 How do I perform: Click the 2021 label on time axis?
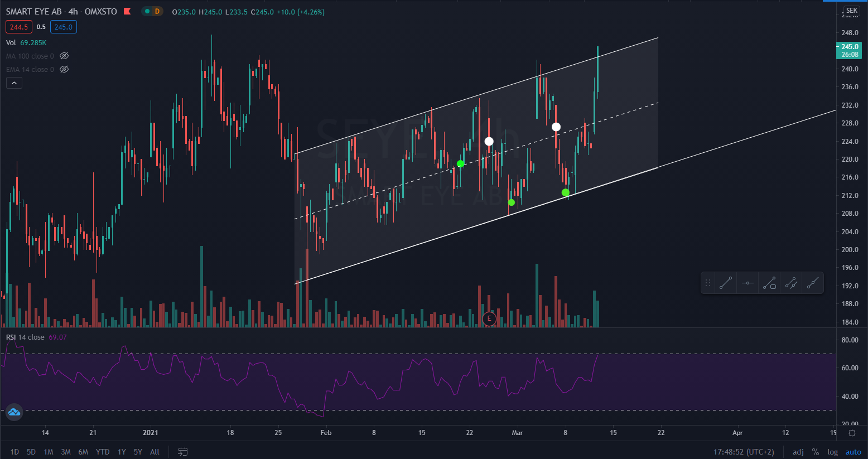click(x=151, y=432)
